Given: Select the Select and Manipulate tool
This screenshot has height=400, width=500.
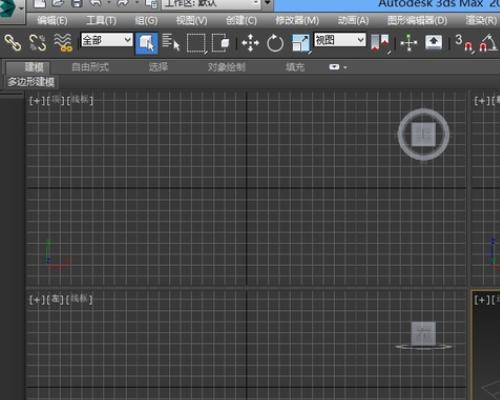Looking at the screenshot, I should coord(409,43).
